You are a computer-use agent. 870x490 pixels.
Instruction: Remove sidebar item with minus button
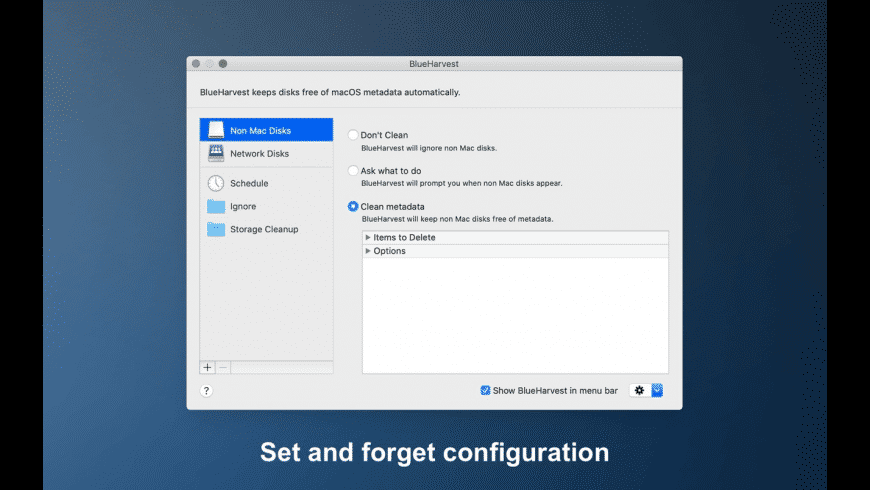tap(223, 367)
